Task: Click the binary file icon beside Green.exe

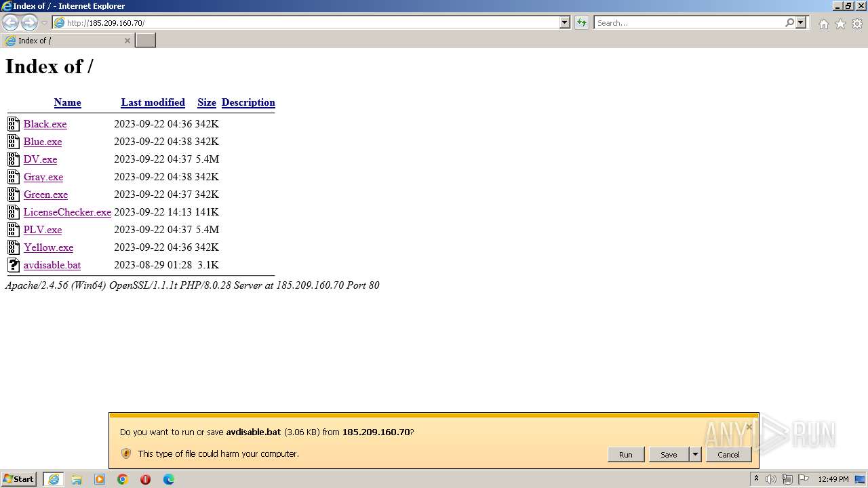Action: coord(14,194)
